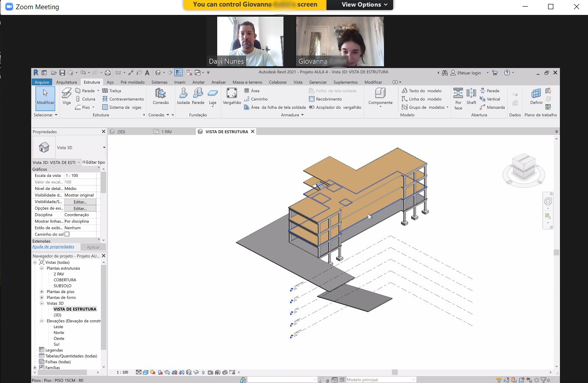588x383 pixels.
Task: Click the 1:100 scale control
Action: coord(122,372)
